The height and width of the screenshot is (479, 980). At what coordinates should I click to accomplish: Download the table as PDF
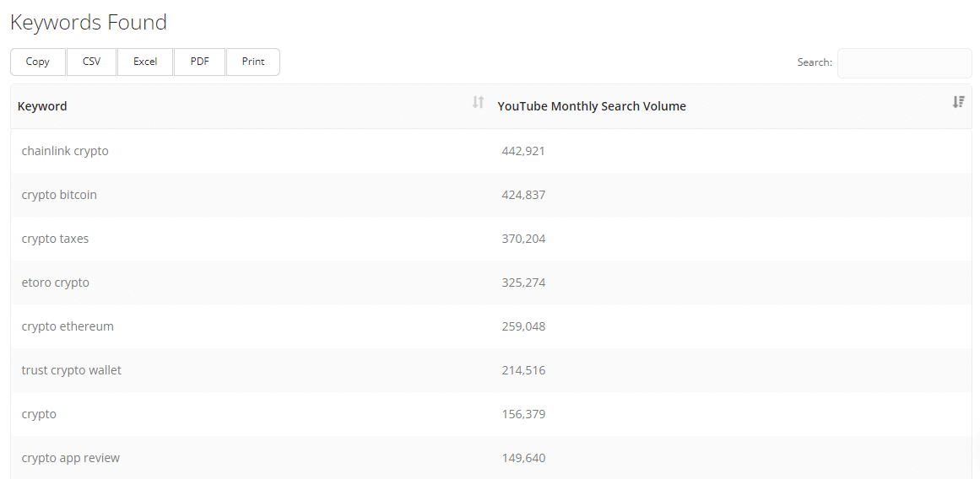coord(200,62)
